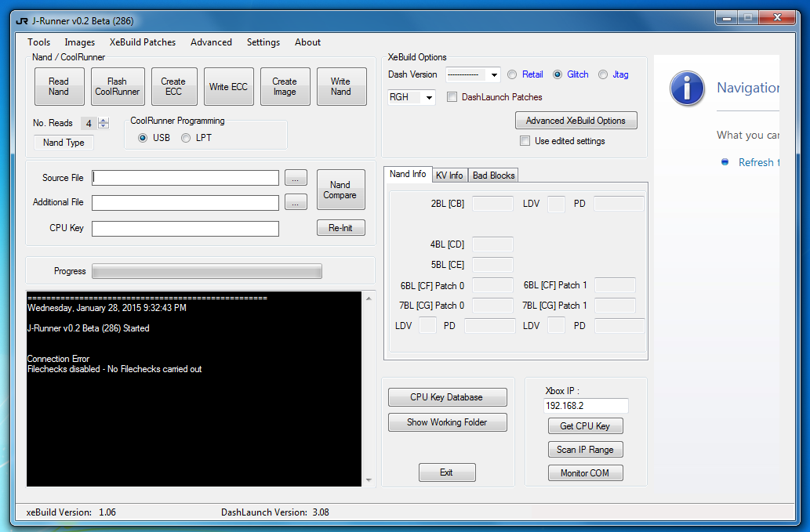Click the Nand Type button
The image size is (810, 532).
[64, 143]
